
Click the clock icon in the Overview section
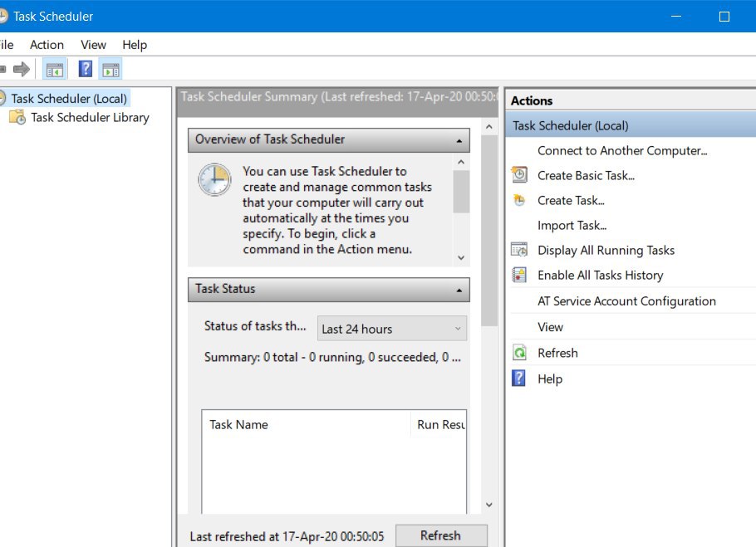(x=214, y=179)
